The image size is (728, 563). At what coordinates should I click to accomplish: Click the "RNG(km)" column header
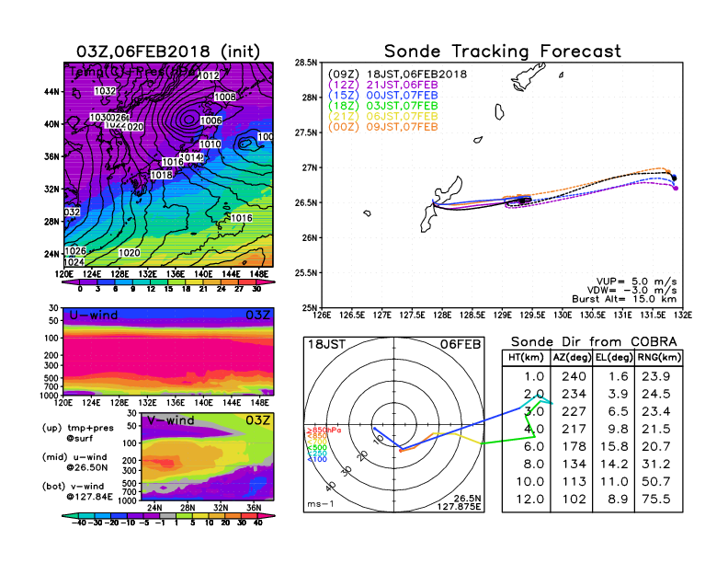659,358
